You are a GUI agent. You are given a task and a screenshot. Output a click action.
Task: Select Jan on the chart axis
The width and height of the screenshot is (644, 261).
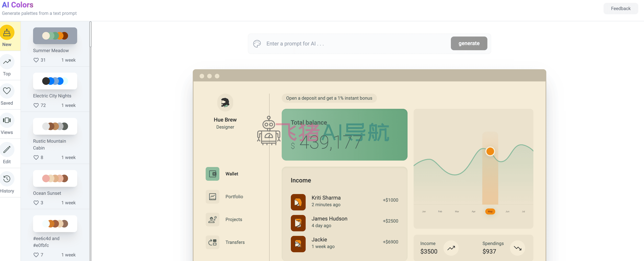424,212
